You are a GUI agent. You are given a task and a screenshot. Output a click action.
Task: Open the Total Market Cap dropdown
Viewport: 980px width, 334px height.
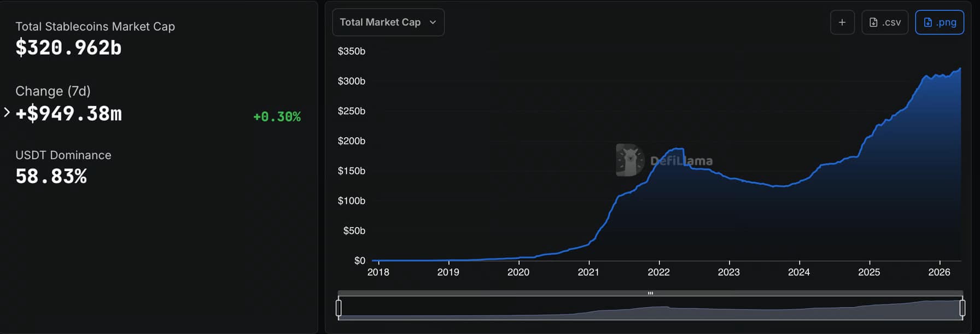(x=388, y=22)
